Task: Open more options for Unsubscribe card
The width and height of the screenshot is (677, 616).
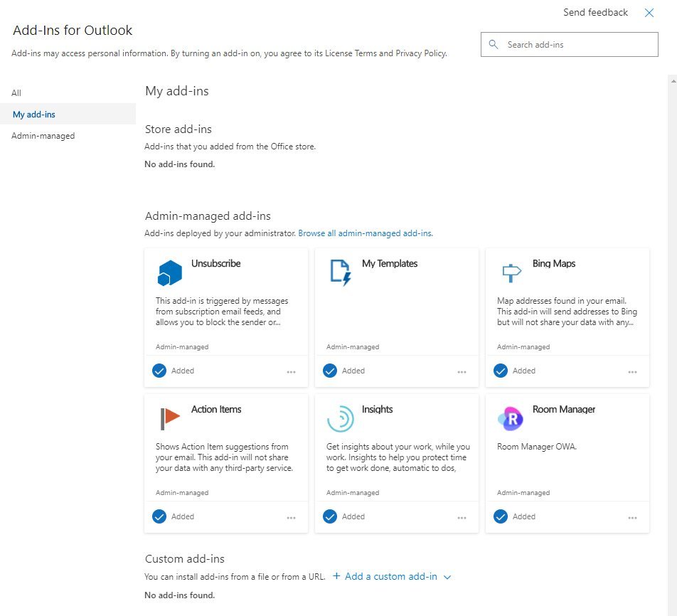Action: (x=291, y=372)
